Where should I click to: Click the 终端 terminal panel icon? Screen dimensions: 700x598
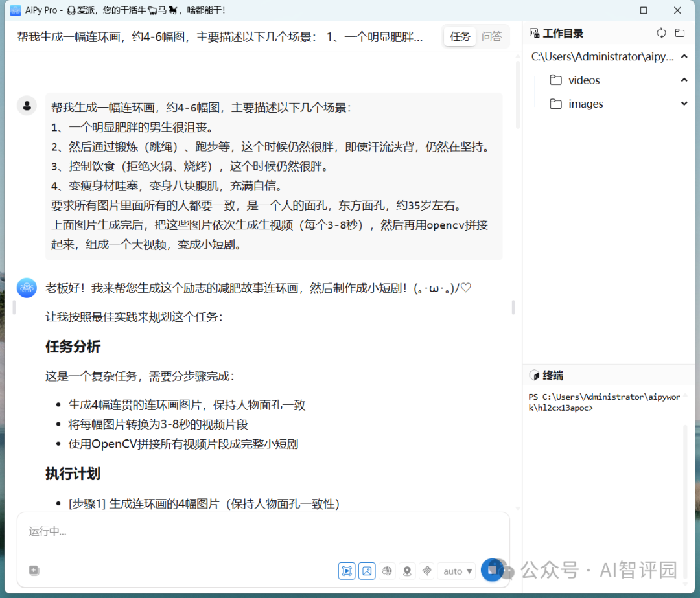coord(533,374)
